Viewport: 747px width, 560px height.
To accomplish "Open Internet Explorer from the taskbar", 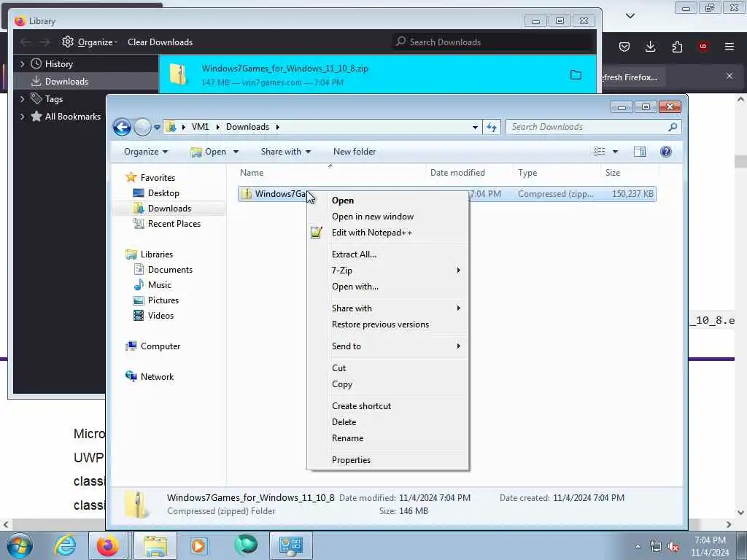I will coord(65,545).
